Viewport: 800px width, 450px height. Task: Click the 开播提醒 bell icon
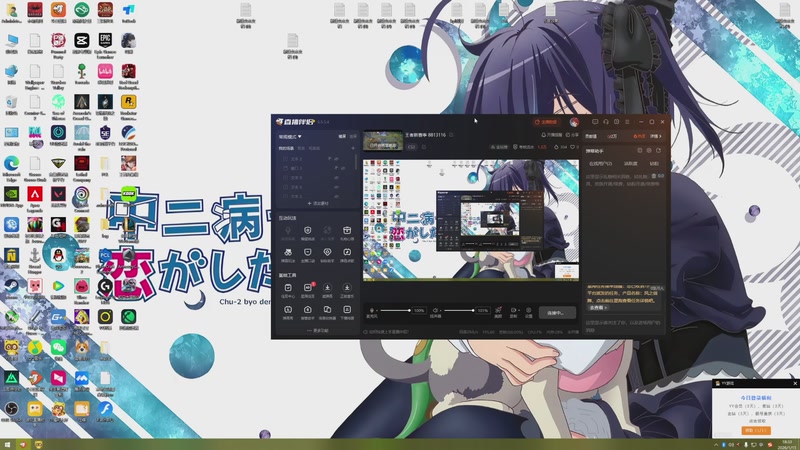[552, 135]
